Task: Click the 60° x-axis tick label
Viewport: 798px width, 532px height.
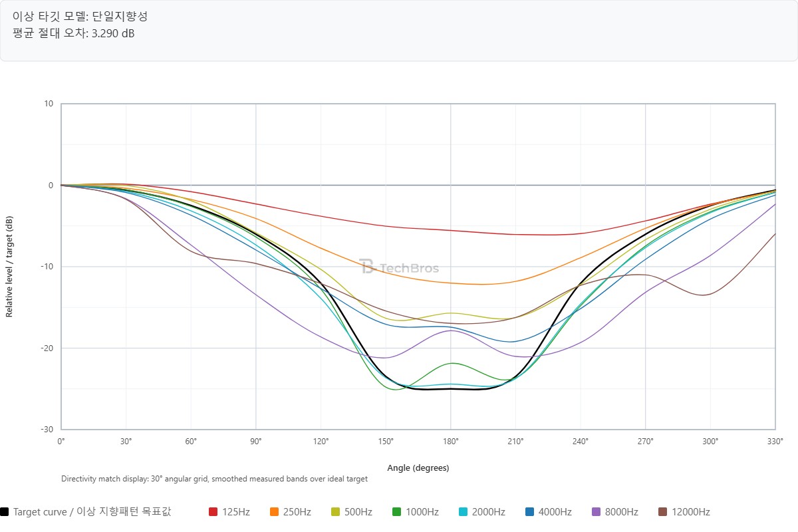Action: 191,442
